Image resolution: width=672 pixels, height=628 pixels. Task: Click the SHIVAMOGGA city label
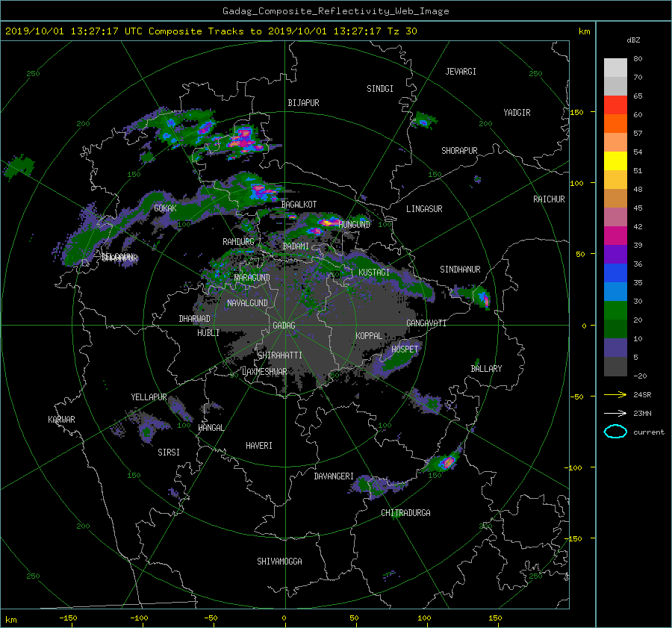coord(279,561)
